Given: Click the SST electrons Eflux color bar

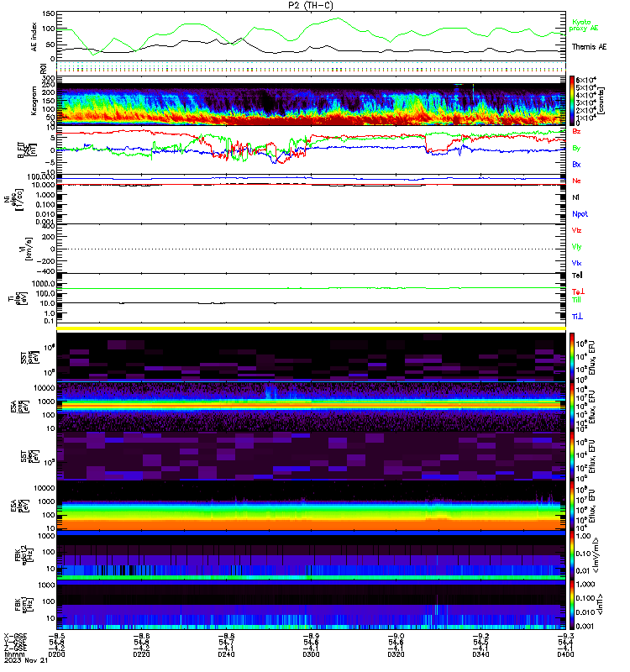Looking at the screenshot, I should coord(572,456).
